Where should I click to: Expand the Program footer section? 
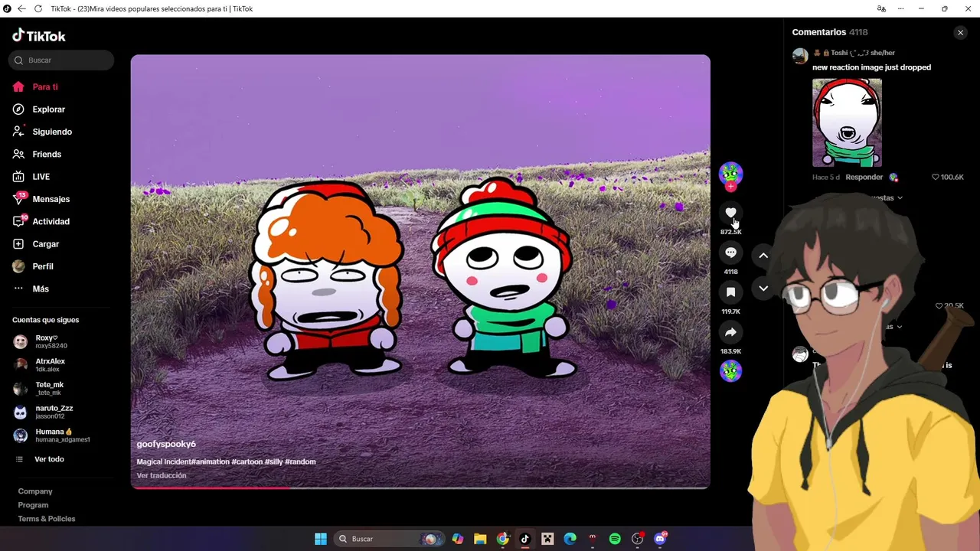(33, 505)
